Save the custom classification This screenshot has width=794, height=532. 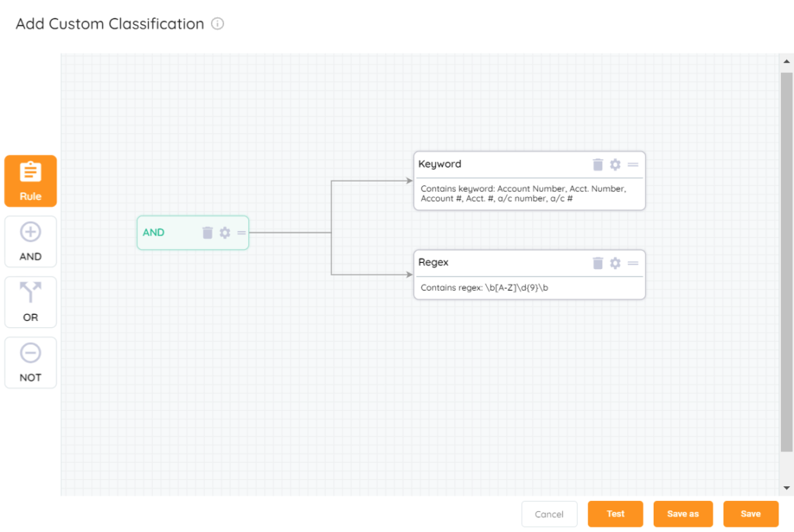coord(750,514)
